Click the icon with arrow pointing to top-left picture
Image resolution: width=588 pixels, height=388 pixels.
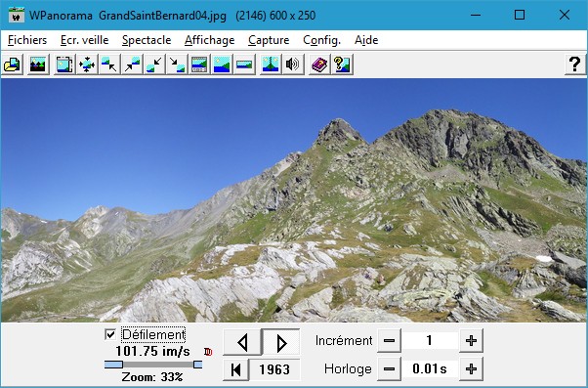[x=109, y=65]
